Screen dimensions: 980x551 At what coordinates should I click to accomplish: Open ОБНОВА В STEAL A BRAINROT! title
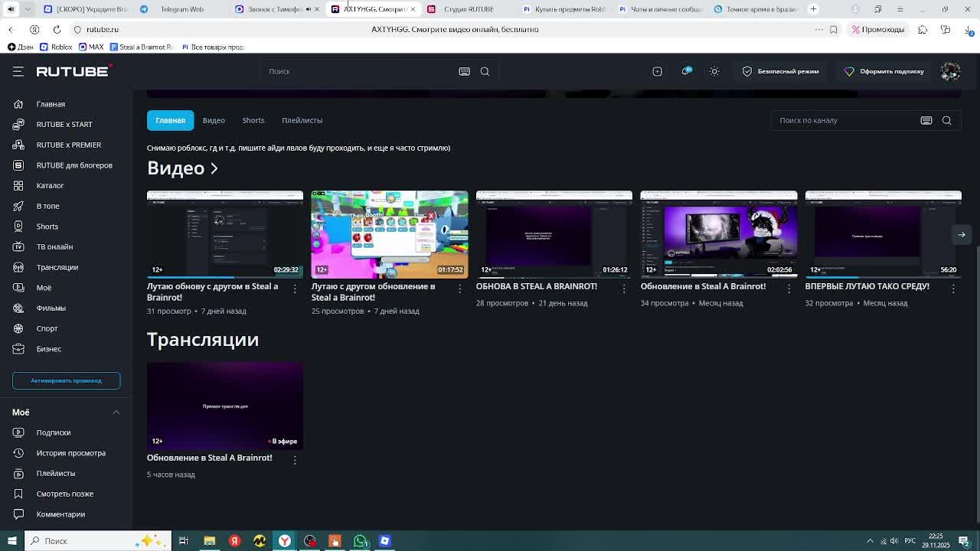coord(537,286)
